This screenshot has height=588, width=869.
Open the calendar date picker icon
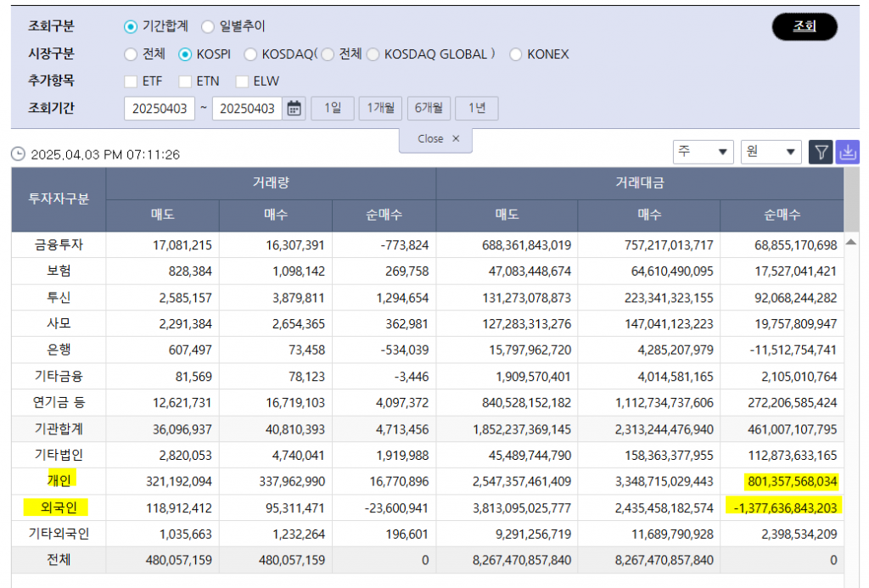[x=294, y=109]
